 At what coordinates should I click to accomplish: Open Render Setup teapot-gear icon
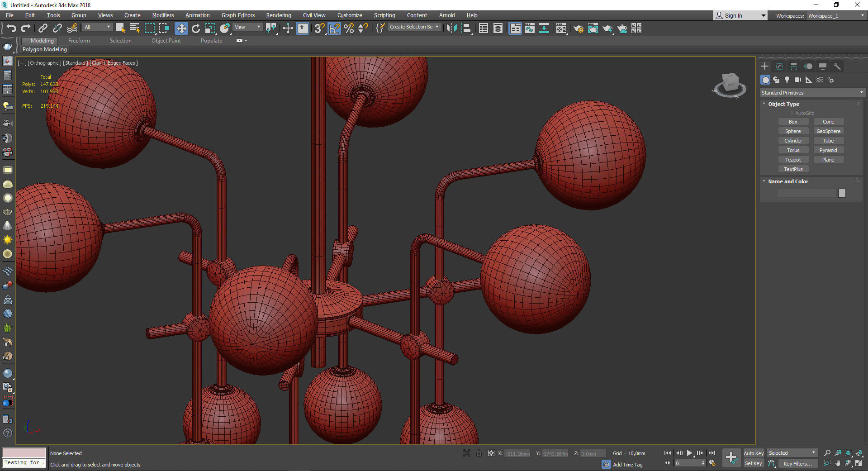point(578,29)
